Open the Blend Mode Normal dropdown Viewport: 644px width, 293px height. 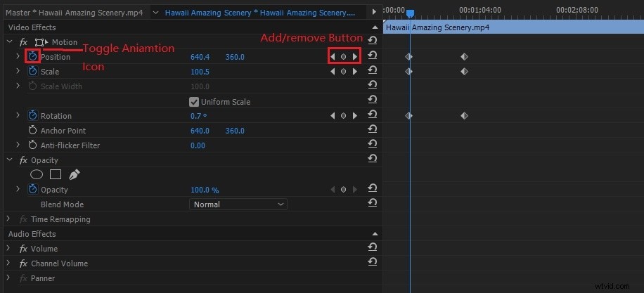pyautogui.click(x=238, y=204)
